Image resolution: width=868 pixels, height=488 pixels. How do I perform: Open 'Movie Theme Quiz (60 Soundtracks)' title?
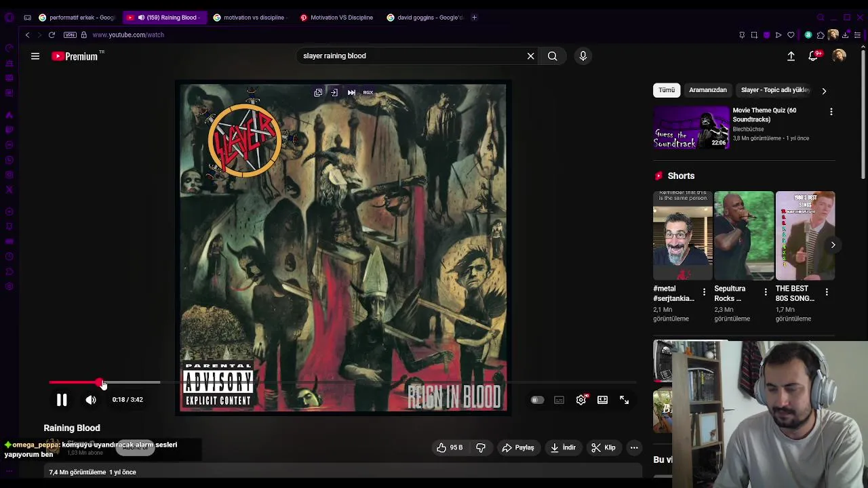coord(764,115)
